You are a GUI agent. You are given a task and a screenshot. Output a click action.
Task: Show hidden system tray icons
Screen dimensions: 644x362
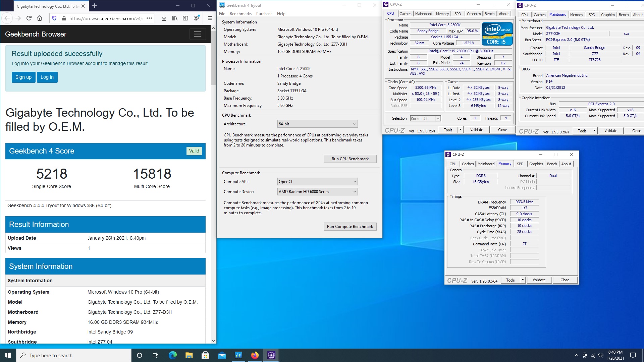click(x=576, y=355)
